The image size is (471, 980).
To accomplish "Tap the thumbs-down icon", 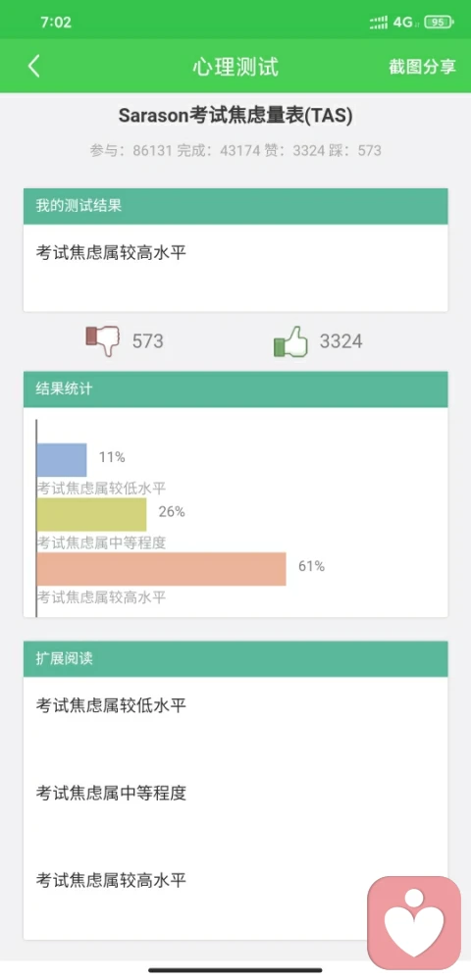I will tap(103, 341).
